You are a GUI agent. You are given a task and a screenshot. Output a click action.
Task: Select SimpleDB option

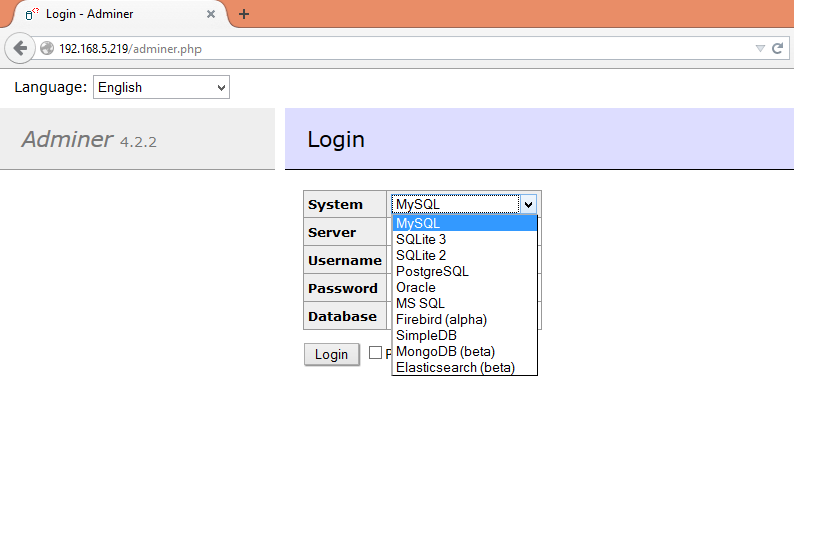464,335
